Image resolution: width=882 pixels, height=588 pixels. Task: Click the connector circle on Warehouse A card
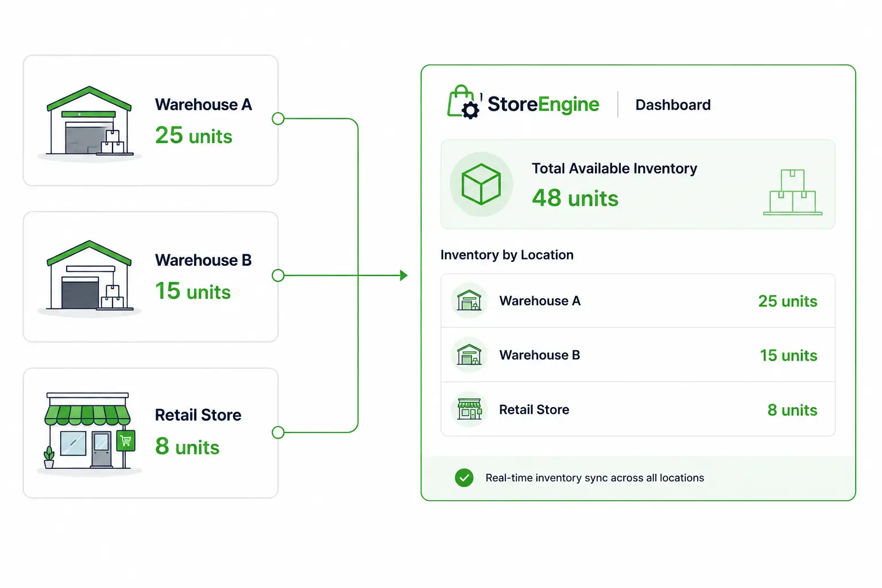(x=278, y=119)
